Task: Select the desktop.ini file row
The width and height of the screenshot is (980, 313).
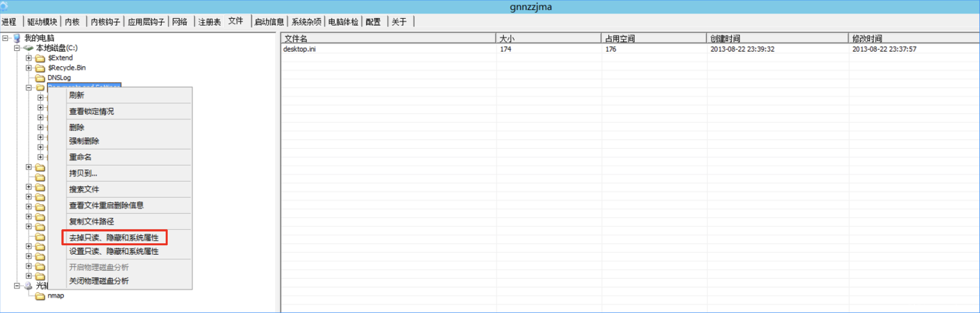Action: (630, 49)
